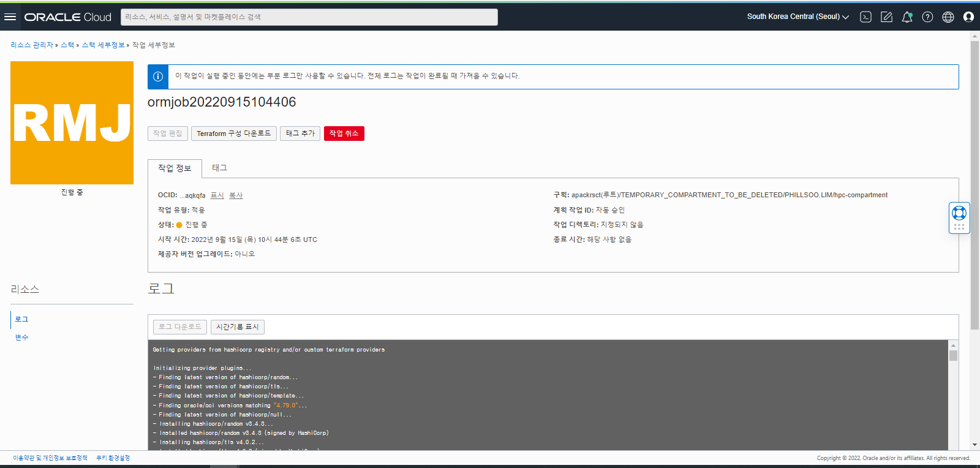980x468 pixels.
Task: Click Terraform 구성 다운로드 button
Action: point(234,134)
